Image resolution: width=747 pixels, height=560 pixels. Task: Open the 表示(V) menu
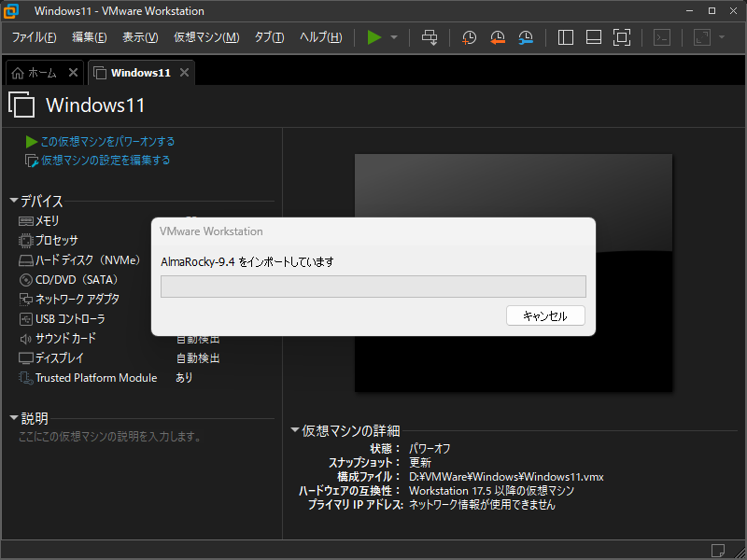pyautogui.click(x=140, y=37)
